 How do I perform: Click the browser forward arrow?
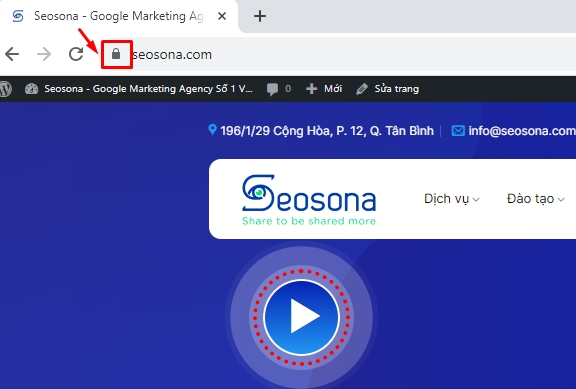[44, 54]
